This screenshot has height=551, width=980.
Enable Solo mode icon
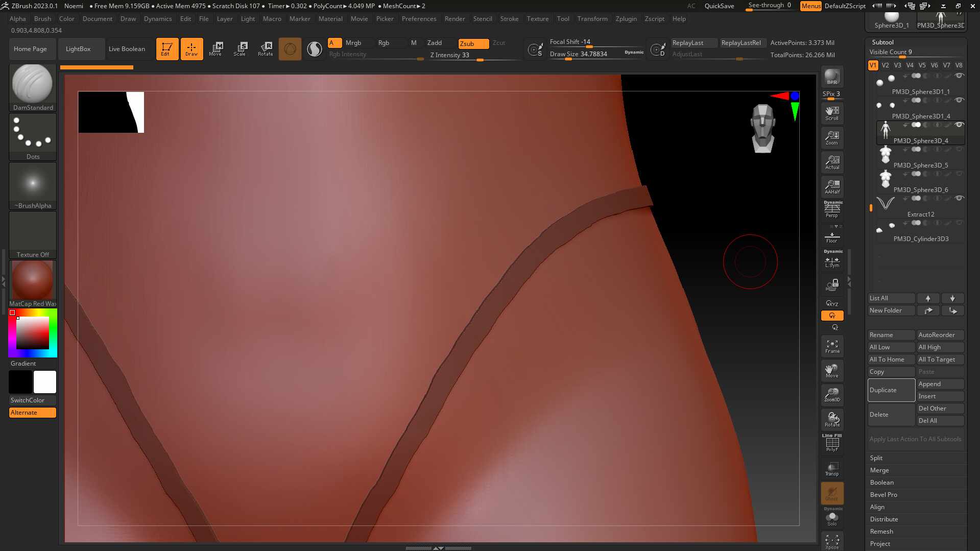[x=832, y=518]
